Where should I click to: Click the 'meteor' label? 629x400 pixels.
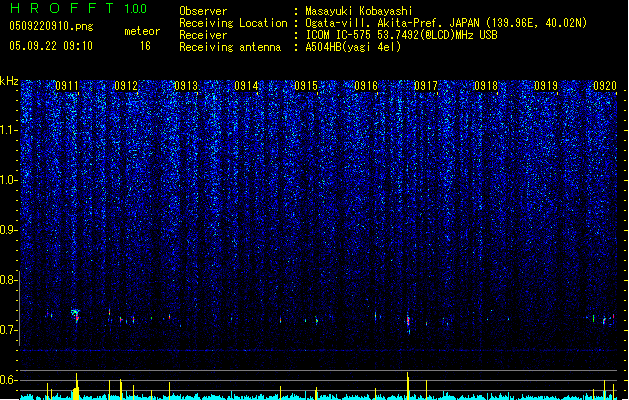click(142, 31)
